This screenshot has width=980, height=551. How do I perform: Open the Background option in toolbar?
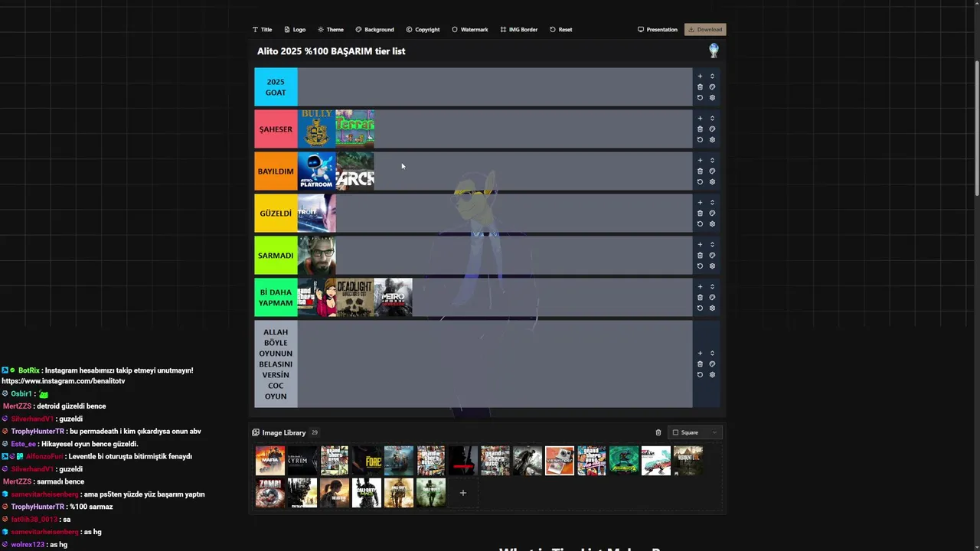374,30
